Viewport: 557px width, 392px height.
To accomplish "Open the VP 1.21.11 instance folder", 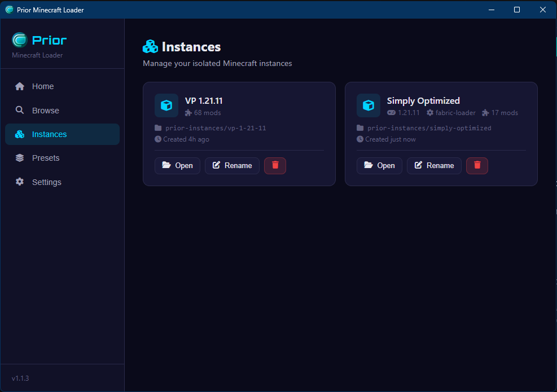I will 177,165.
